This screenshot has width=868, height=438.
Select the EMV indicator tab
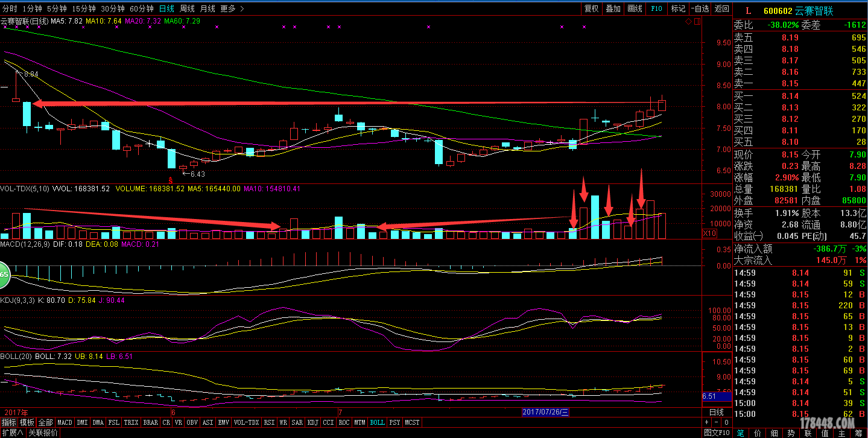click(224, 422)
